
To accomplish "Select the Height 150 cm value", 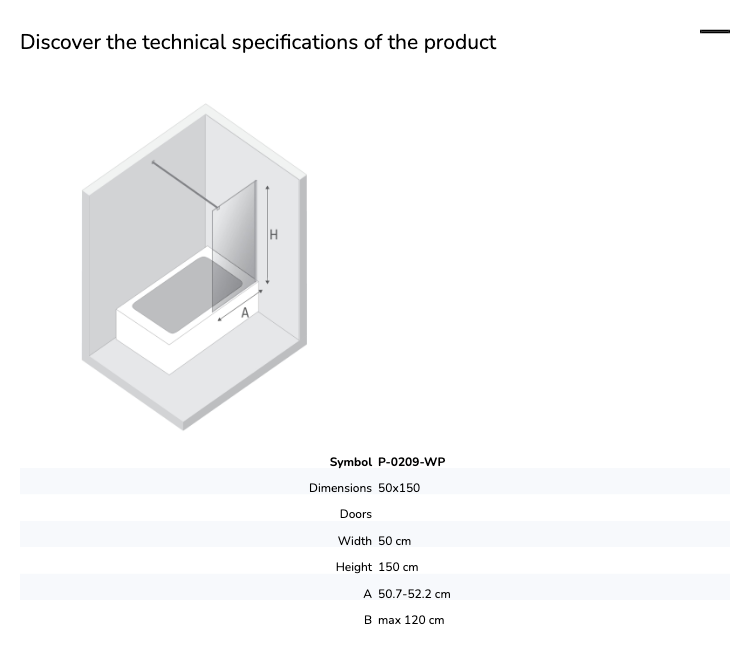I will click(x=398, y=567).
